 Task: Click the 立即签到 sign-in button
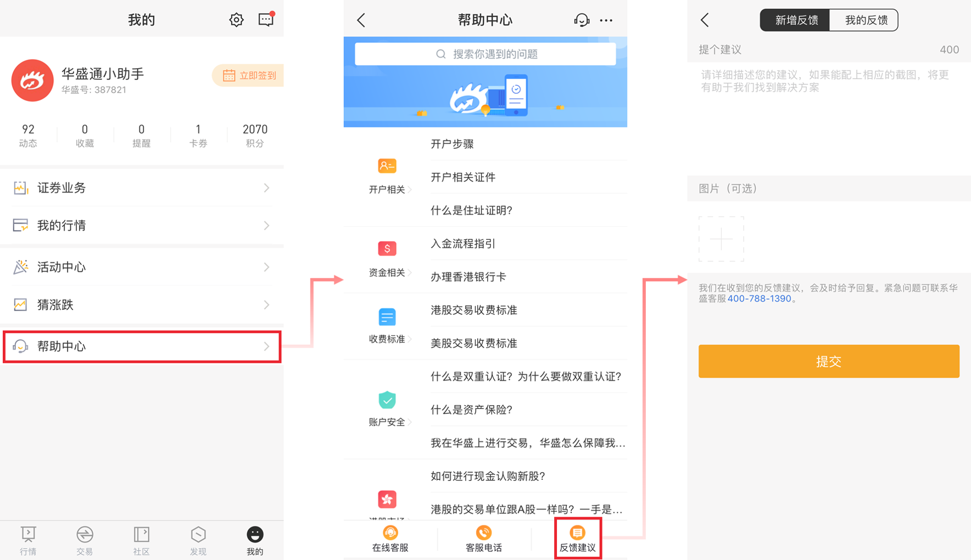coord(249,75)
